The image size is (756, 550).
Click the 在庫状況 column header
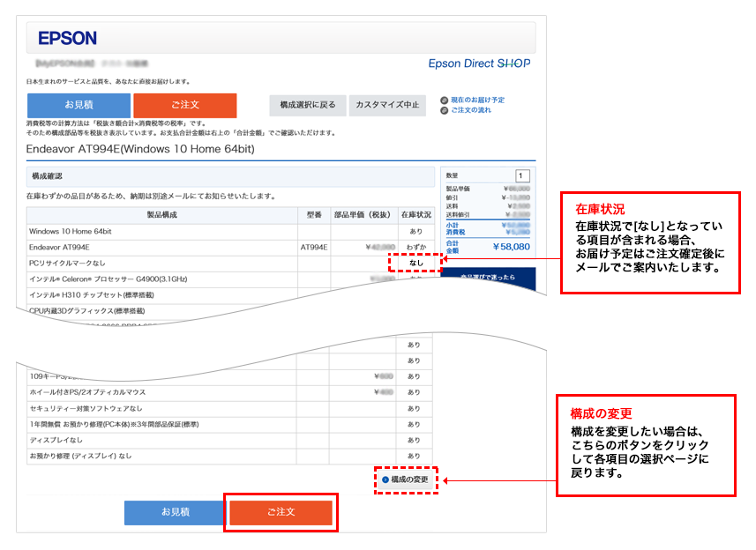[x=415, y=215]
